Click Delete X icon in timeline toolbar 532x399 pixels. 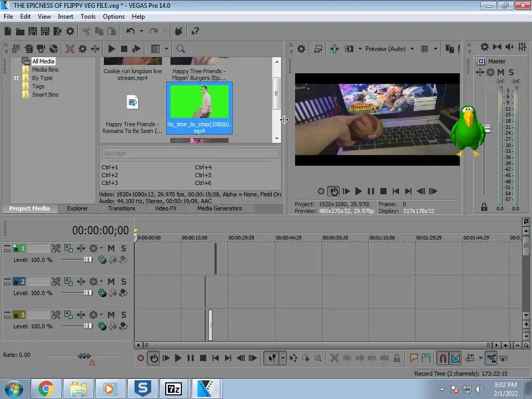tap(335, 358)
